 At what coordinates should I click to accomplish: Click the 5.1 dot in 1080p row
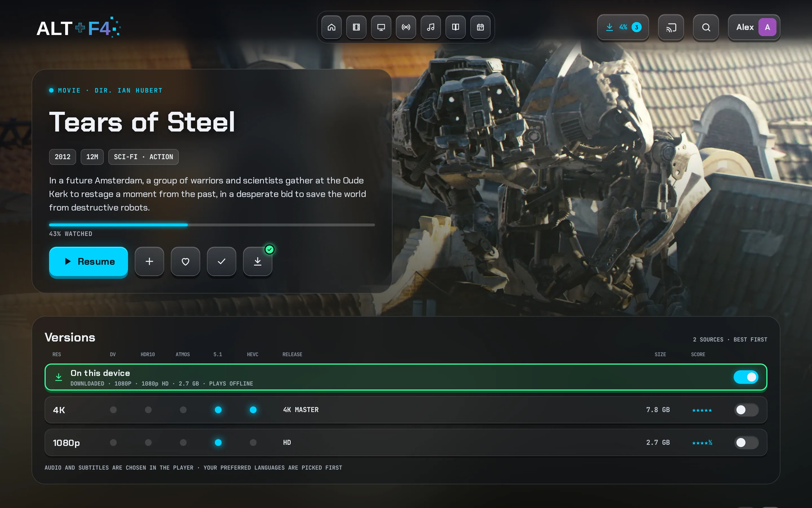[218, 443]
